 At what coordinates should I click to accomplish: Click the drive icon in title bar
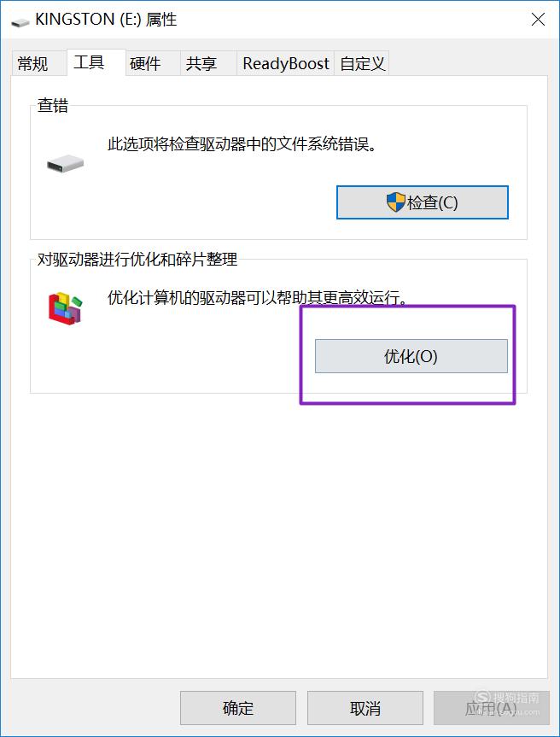click(20, 21)
